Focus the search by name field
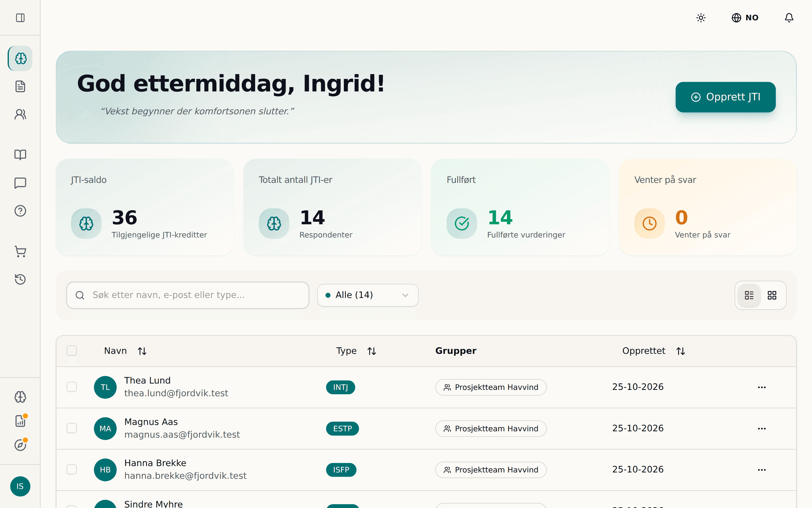Viewport: 812px width, 508px height. [188, 295]
